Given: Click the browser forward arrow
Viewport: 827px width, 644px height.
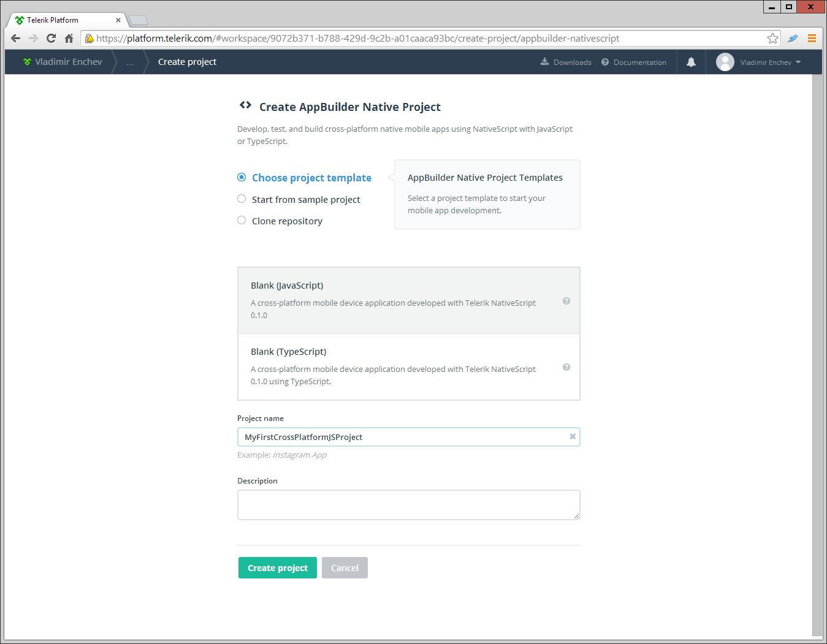Looking at the screenshot, I should (x=34, y=38).
